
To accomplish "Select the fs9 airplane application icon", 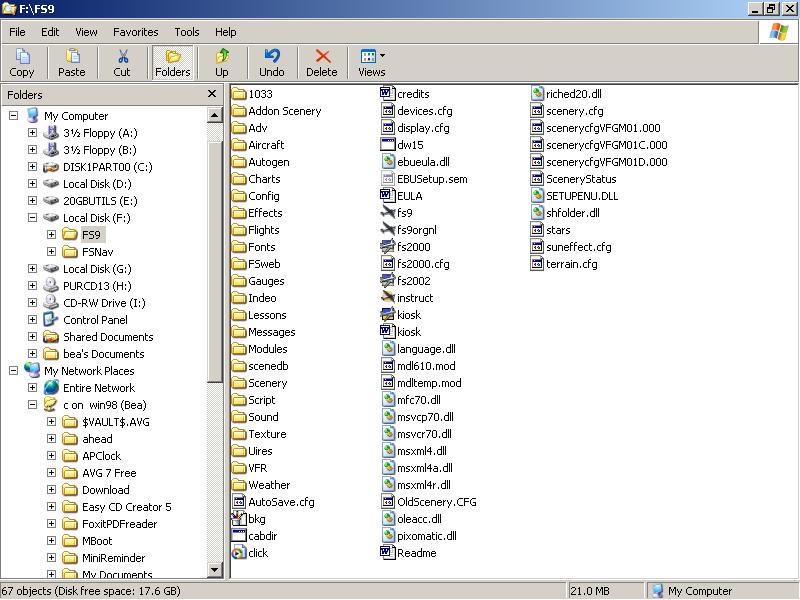I will tap(390, 213).
